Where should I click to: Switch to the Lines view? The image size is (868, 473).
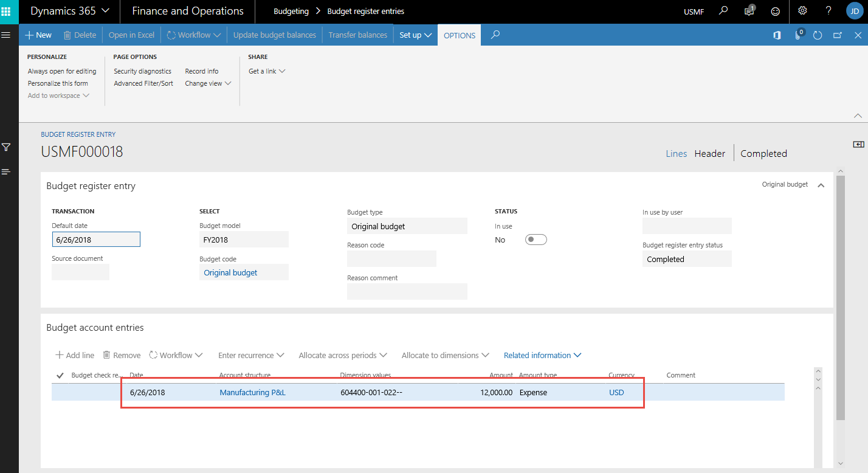pos(676,154)
